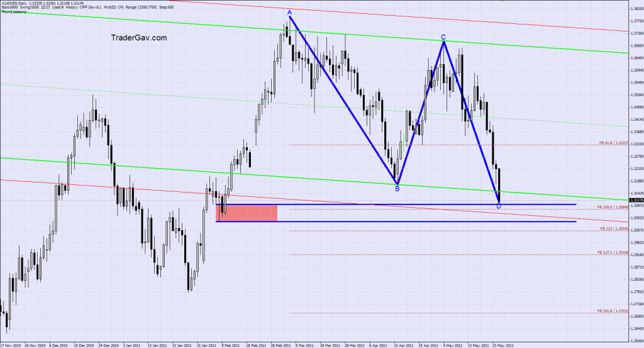Select the point C marker
The width and height of the screenshot is (644, 348).
click(443, 38)
